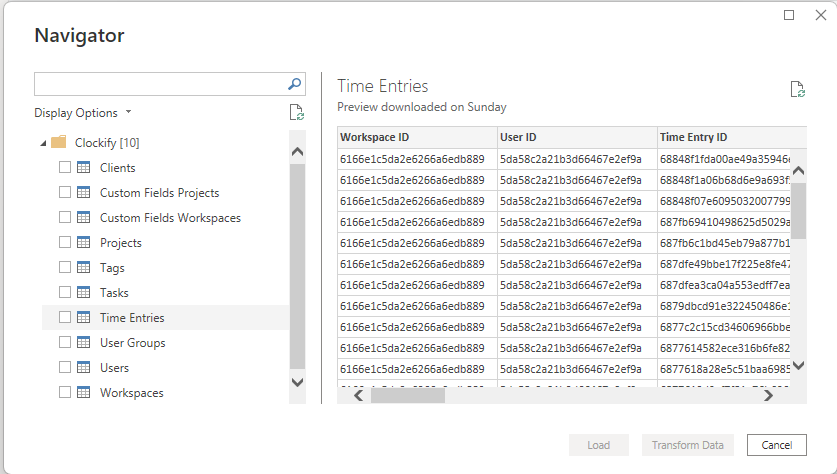Check the Users table checkbox

point(65,367)
